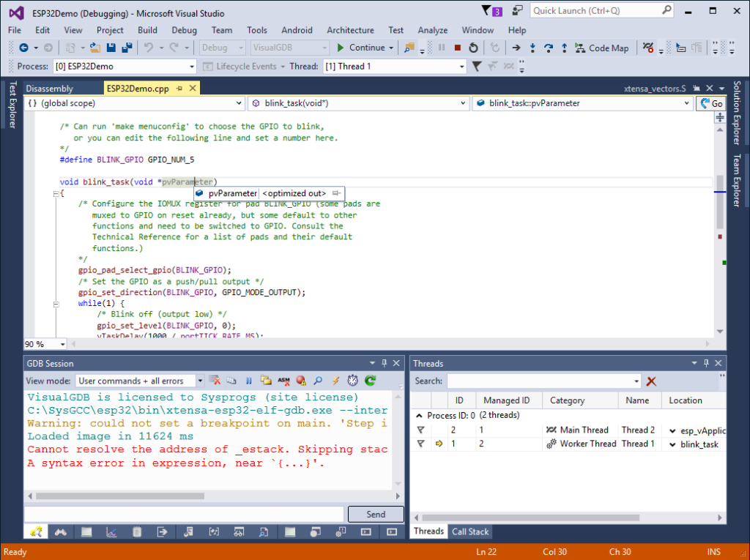Step out of the current function
Image resolution: width=750 pixels, height=560 pixels.
pyautogui.click(x=563, y=48)
